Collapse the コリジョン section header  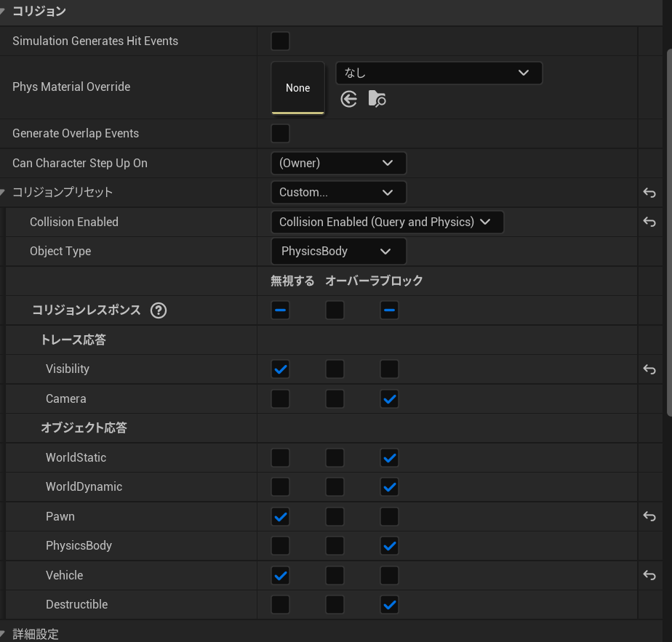(2, 11)
